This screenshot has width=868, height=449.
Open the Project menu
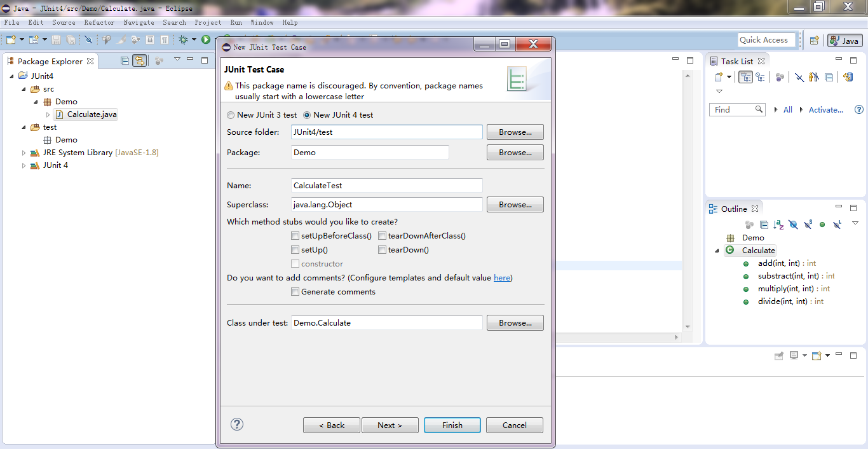[x=208, y=22]
